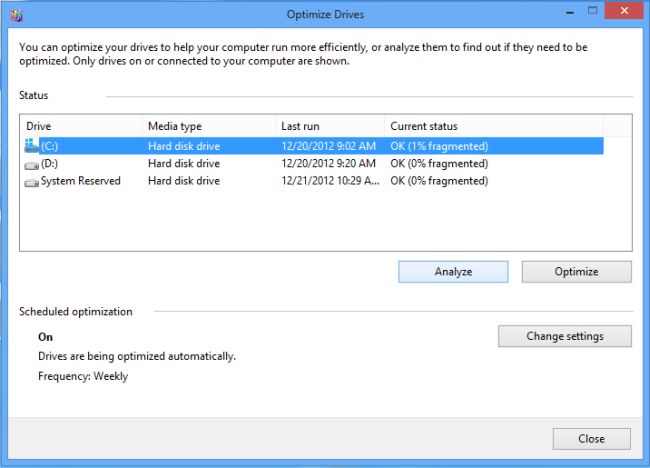
Task: Select the (D:) drive row label
Action: coord(49,164)
